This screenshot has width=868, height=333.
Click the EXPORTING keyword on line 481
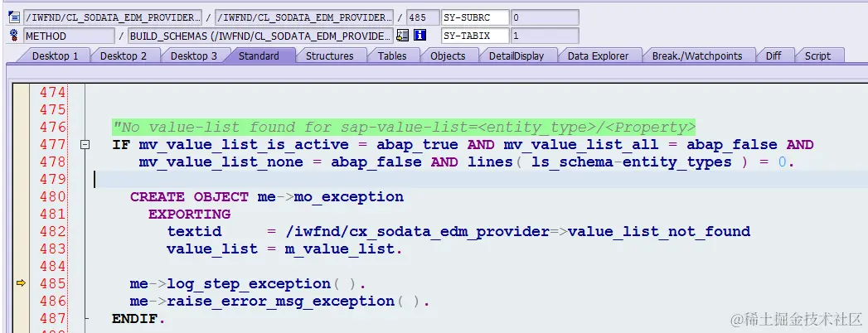(x=189, y=214)
